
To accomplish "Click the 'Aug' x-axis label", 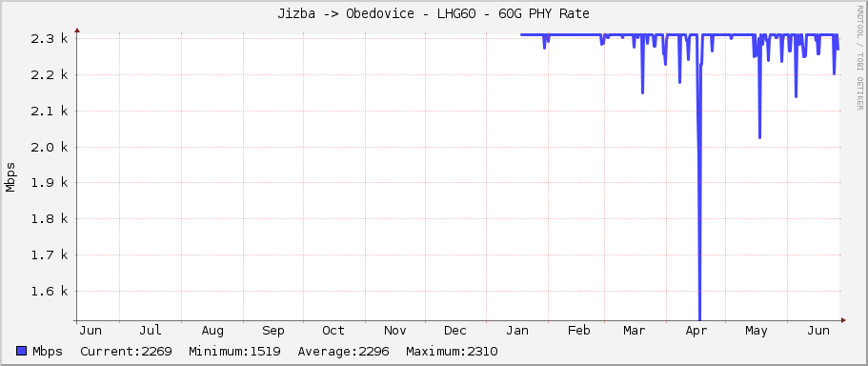I will [212, 331].
